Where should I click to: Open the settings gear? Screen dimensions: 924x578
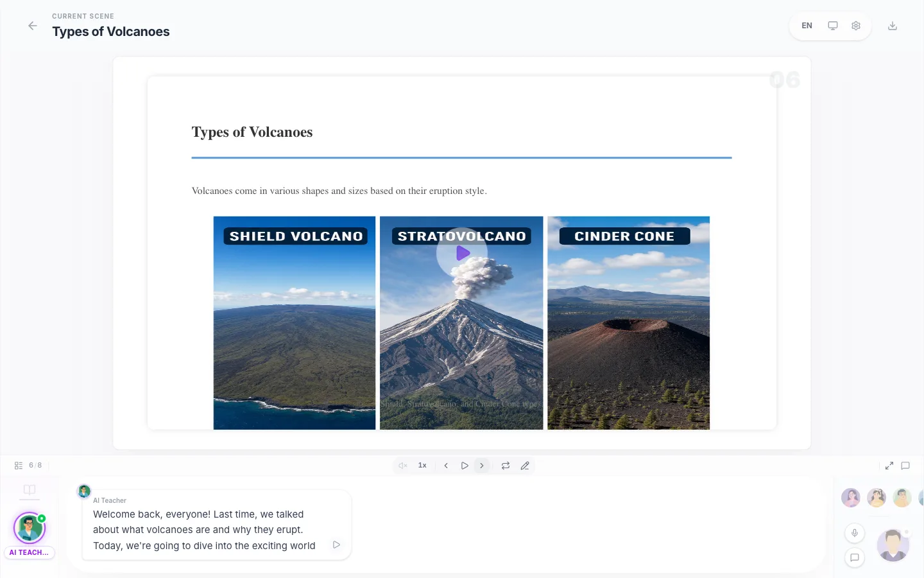(x=856, y=26)
